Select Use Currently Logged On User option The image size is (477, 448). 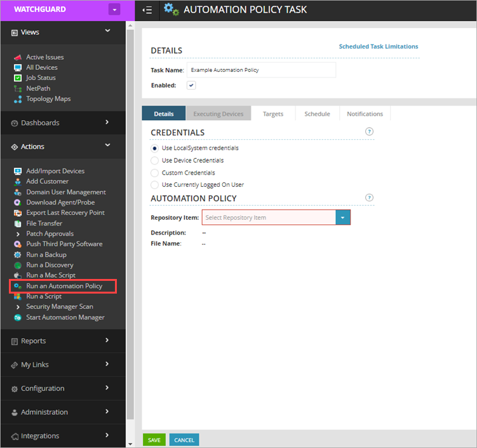pos(154,185)
